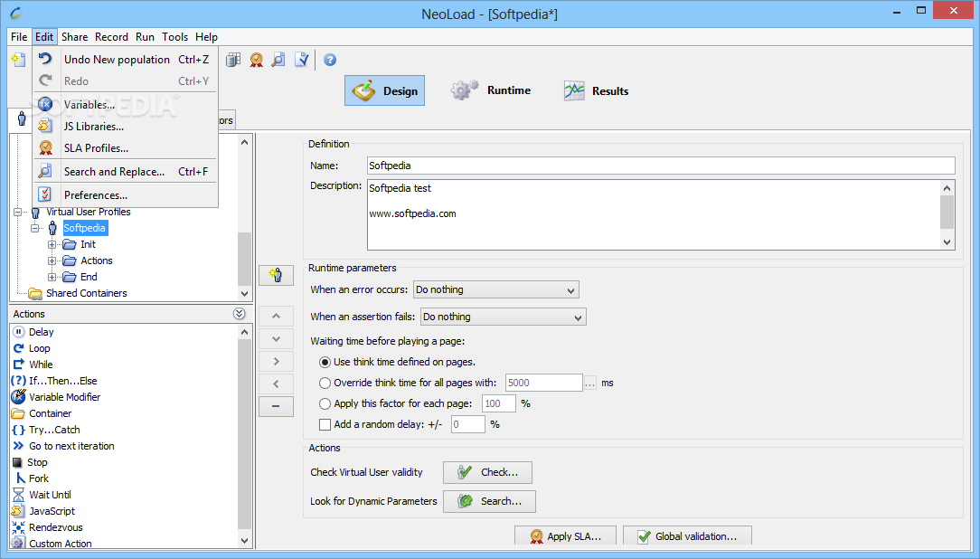The image size is (980, 559).
Task: Click the move left arrow button
Action: 277,384
